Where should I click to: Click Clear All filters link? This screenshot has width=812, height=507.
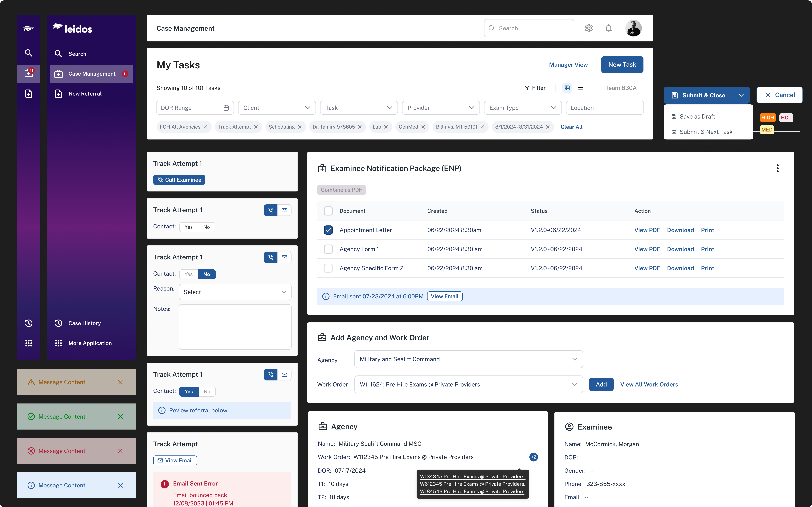point(571,127)
